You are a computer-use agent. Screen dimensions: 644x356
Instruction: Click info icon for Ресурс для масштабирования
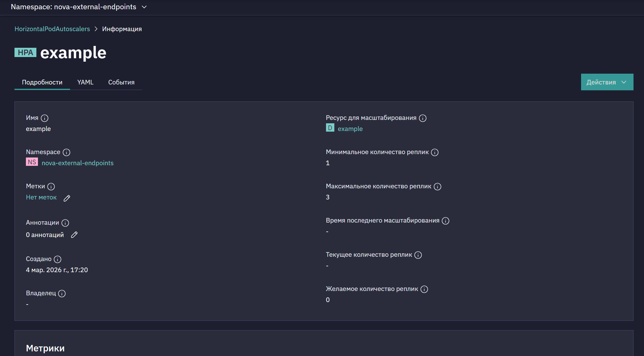coord(423,118)
